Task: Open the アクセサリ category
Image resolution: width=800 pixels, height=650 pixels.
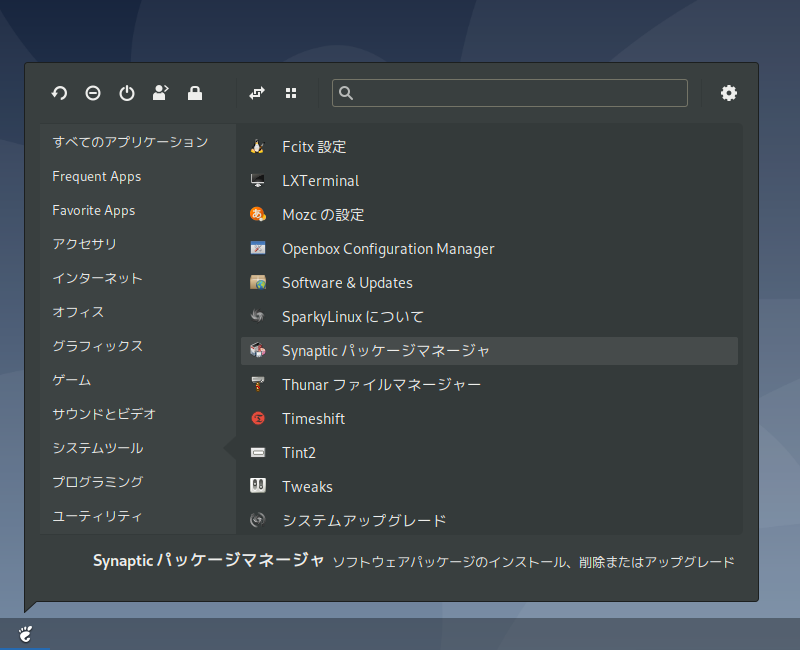Action: (84, 244)
